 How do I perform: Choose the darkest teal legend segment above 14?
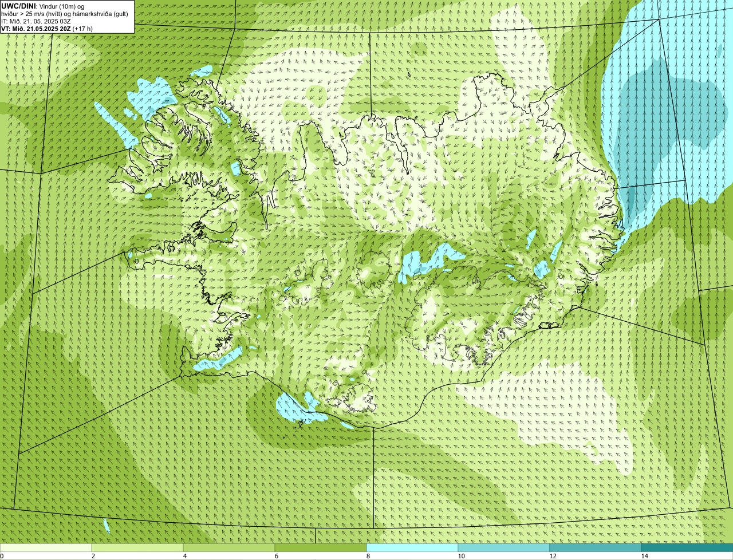[687, 547]
